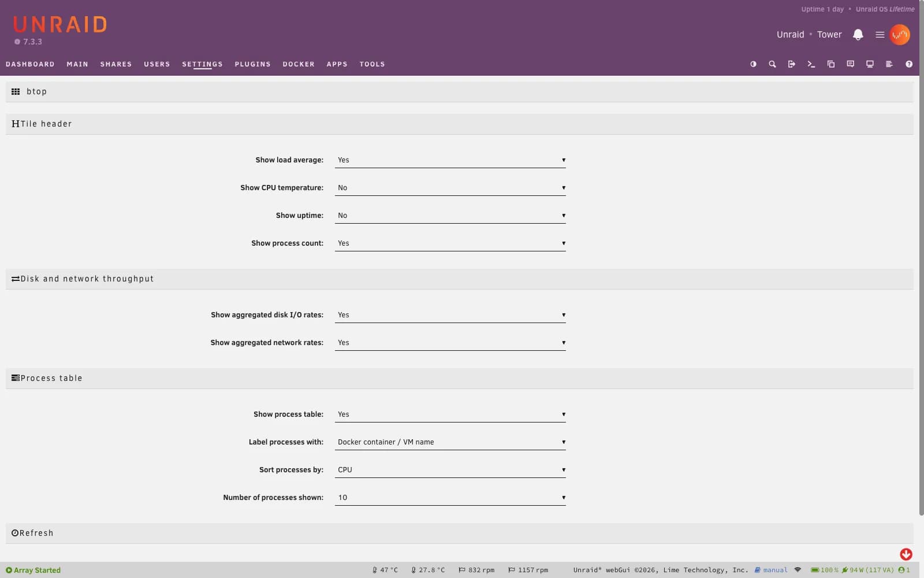
Task: Click the UNRAID logo
Action: tap(60, 24)
